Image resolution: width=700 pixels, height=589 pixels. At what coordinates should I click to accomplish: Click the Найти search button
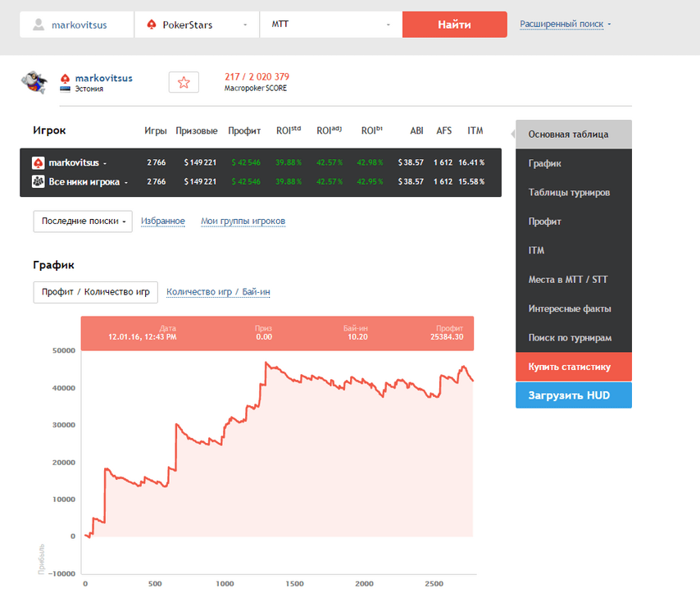coord(454,25)
